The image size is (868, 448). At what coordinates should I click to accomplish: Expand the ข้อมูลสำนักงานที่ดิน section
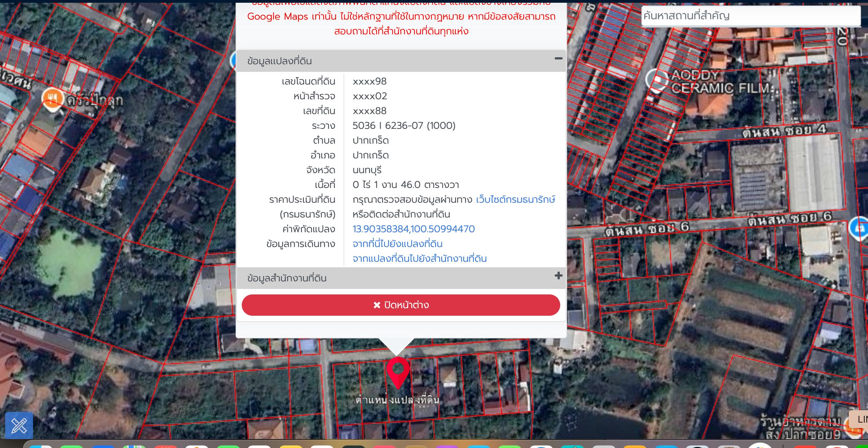click(558, 276)
